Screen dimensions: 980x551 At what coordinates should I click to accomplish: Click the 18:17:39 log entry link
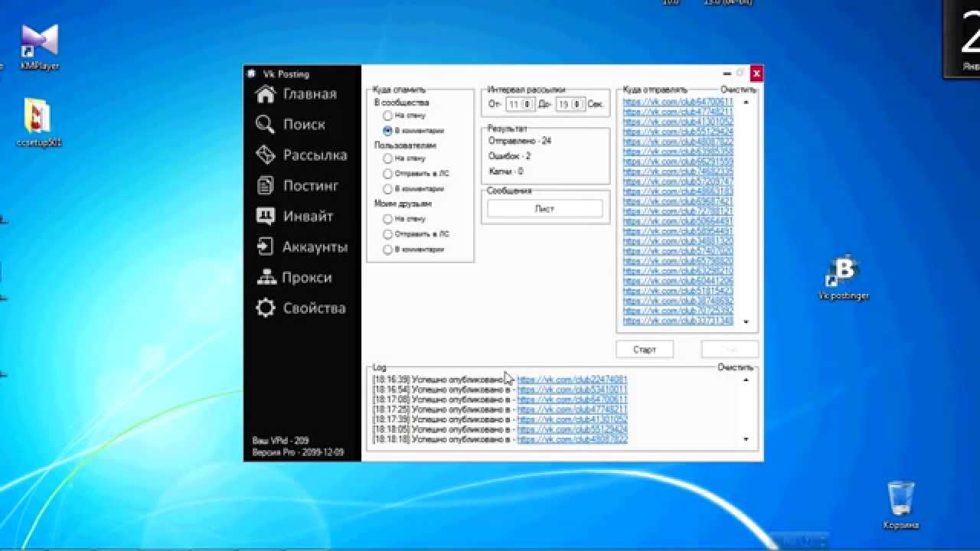[572, 419]
